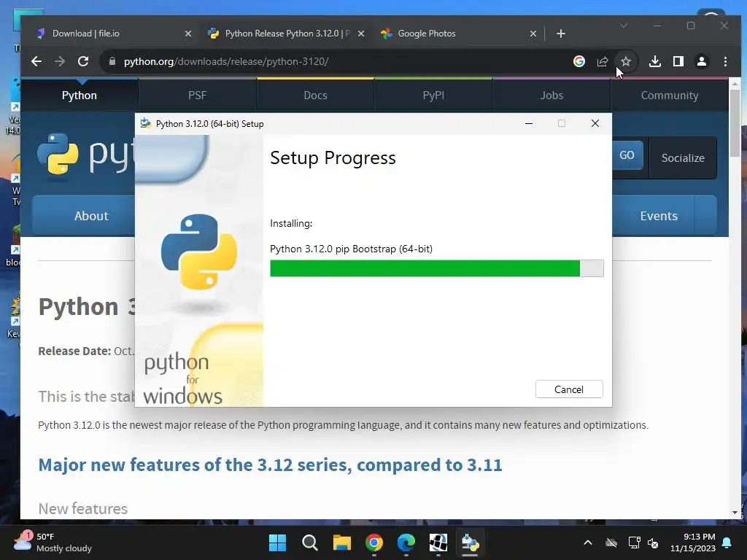Image resolution: width=747 pixels, height=560 pixels.
Task: Minimize the Python Setup dialog
Action: coord(528,124)
